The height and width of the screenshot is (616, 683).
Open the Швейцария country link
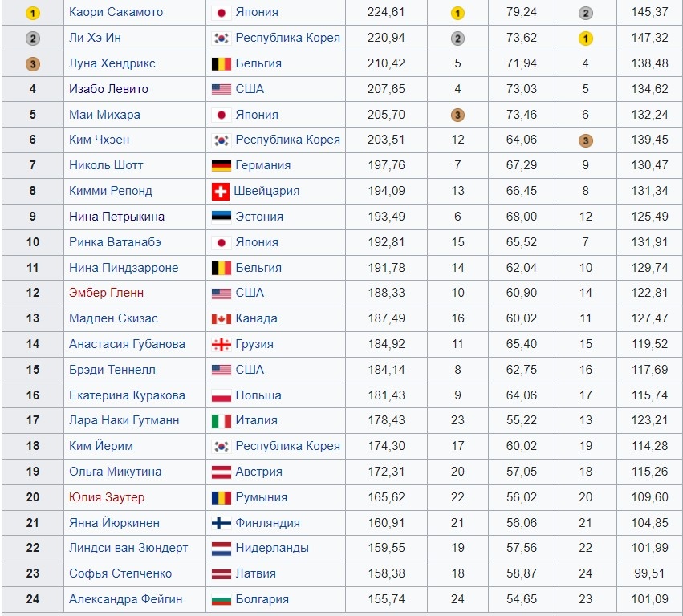266,191
